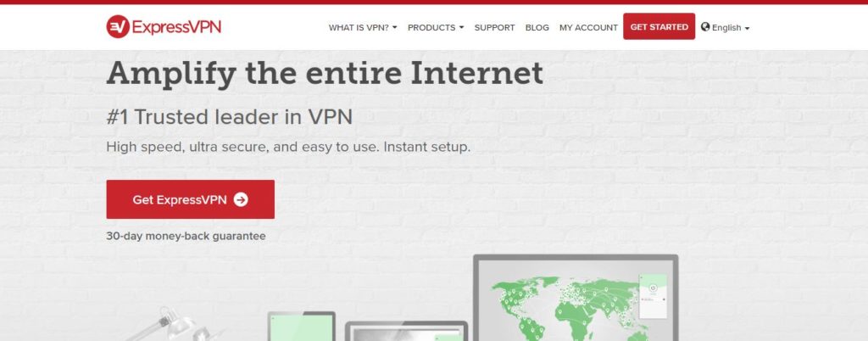The height and width of the screenshot is (341, 868).
Task: Open MY ACCOUNT in the navigation
Action: coord(588,28)
